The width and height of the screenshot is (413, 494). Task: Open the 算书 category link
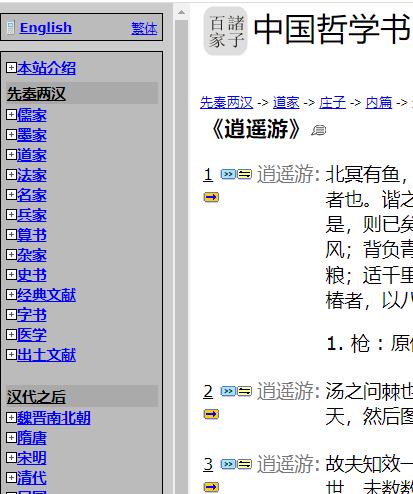32,235
